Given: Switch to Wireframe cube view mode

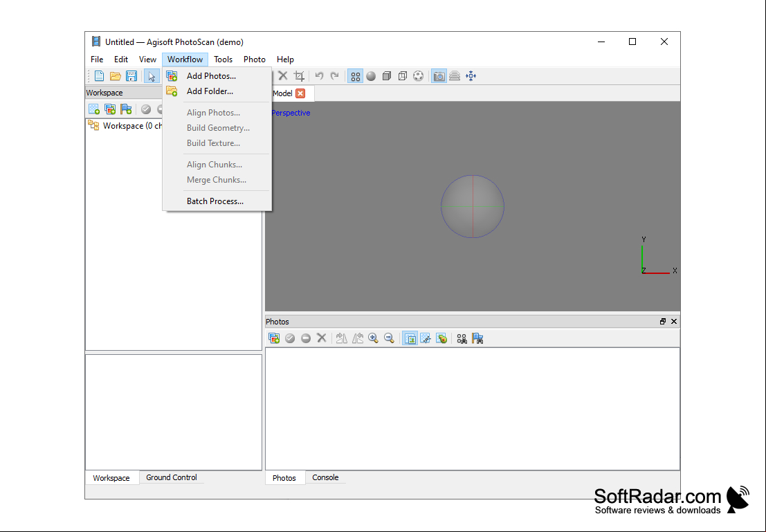Looking at the screenshot, I should click(x=403, y=75).
